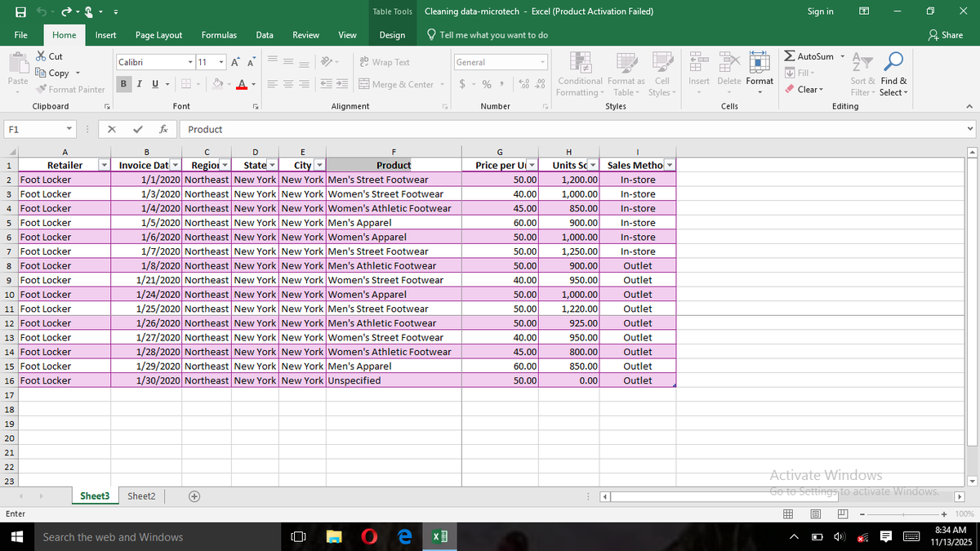980x551 pixels.
Task: Click Increase Decimal icon
Action: [x=523, y=84]
